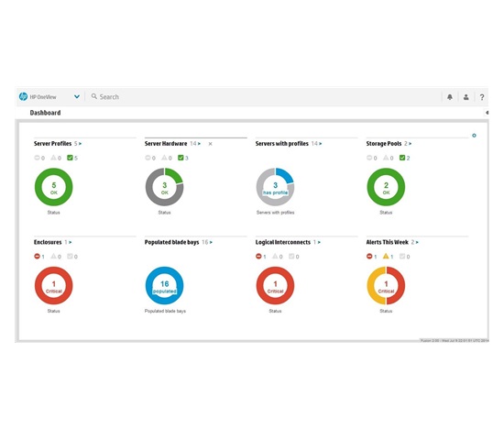Click the Storage Pools green 2 OK donut
The height and width of the screenshot is (429, 504).
click(x=386, y=187)
